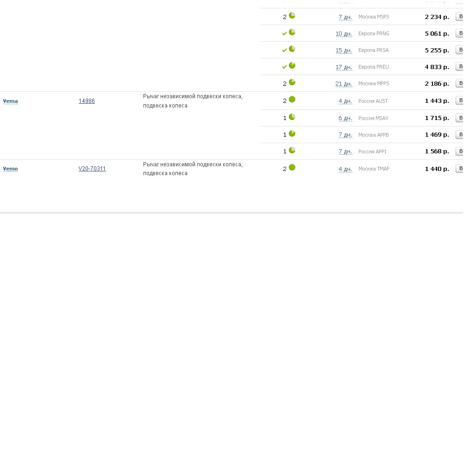The height and width of the screenshot is (461, 476).
Task: Click the 17 дн. delivery link for Европа PREU
Action: [x=344, y=67]
